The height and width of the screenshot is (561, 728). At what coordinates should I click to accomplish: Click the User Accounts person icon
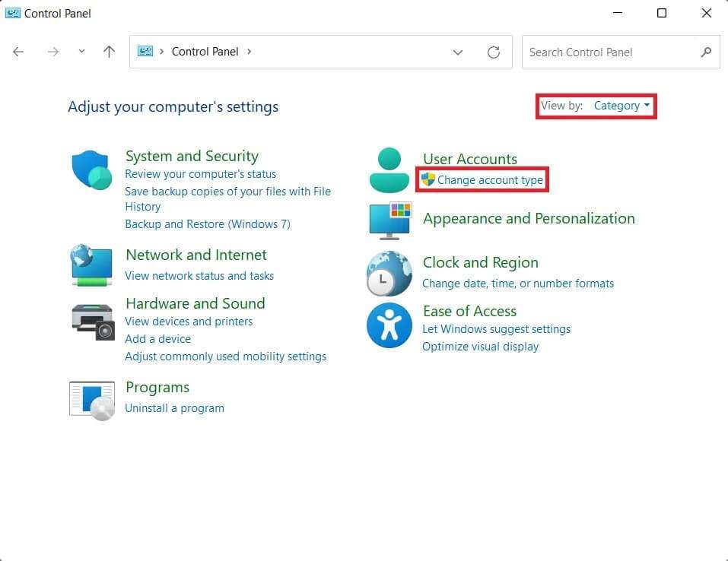coord(389,170)
